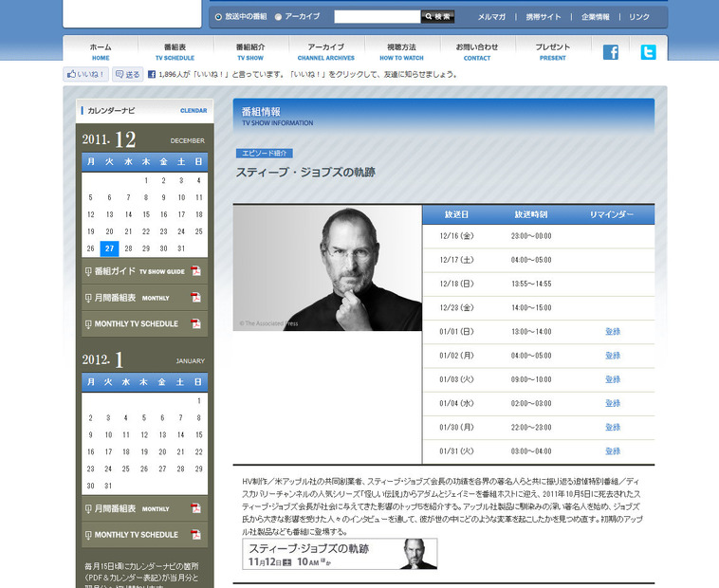Screen dimensions: 719x588
Task: Open January MONTHLY TV SCHEDULE PDF icon
Action: 195,534
